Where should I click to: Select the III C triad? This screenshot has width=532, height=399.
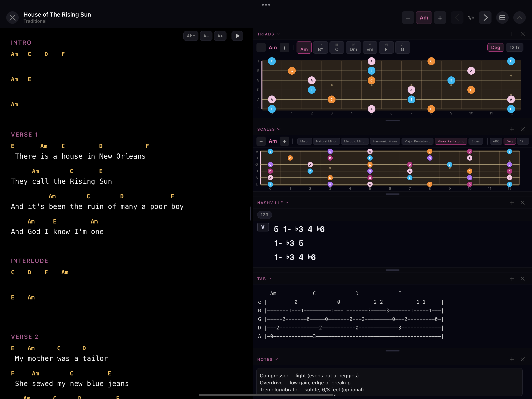[x=337, y=47]
